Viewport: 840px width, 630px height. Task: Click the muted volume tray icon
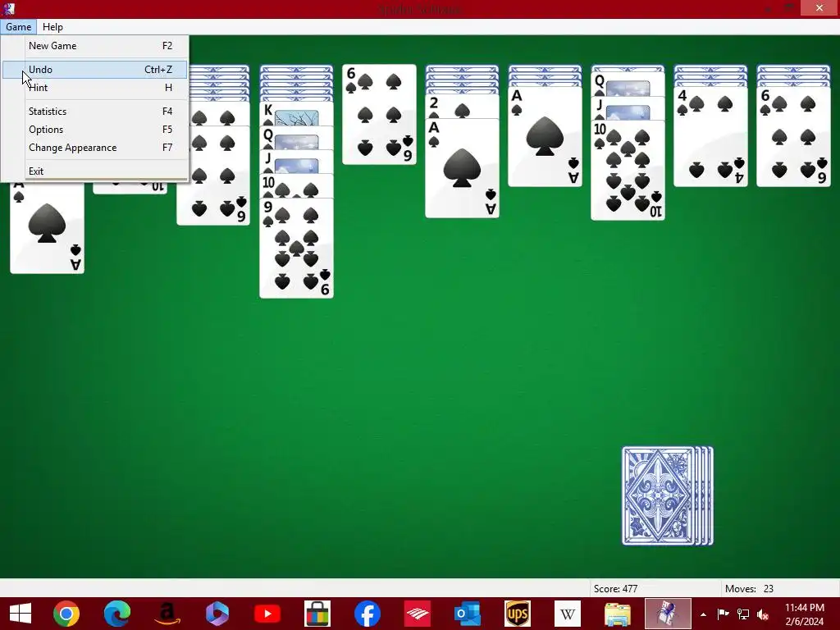(x=763, y=614)
